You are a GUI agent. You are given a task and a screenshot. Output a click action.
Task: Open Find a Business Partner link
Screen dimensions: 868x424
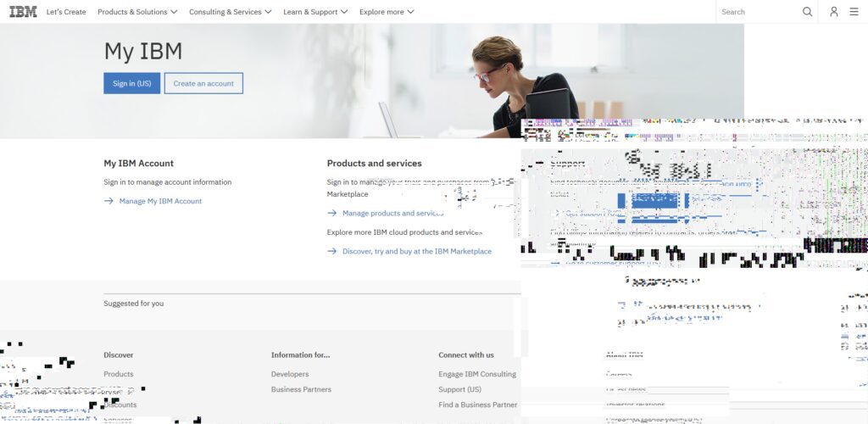(x=478, y=405)
